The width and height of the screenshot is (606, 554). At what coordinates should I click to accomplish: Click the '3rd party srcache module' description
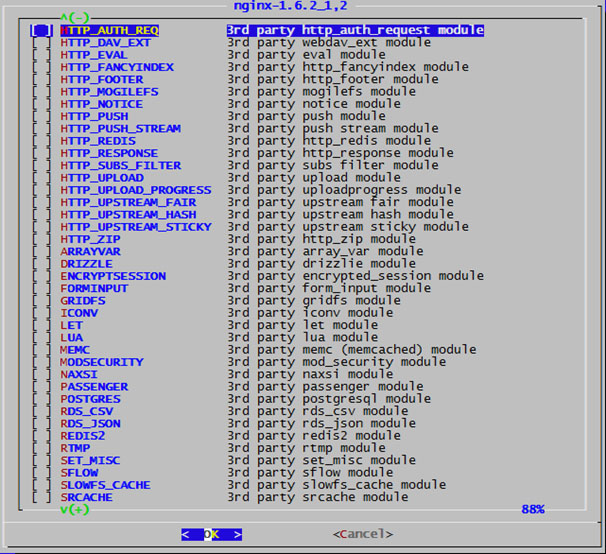pos(318,498)
